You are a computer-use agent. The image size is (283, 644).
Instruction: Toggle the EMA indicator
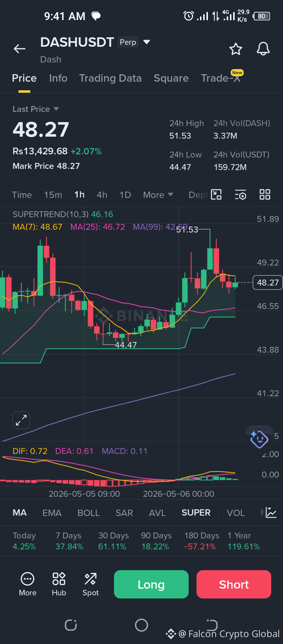click(52, 513)
